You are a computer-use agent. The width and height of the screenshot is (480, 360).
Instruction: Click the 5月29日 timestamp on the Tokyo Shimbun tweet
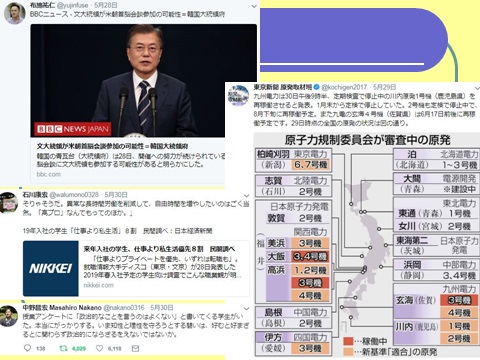coord(384,87)
